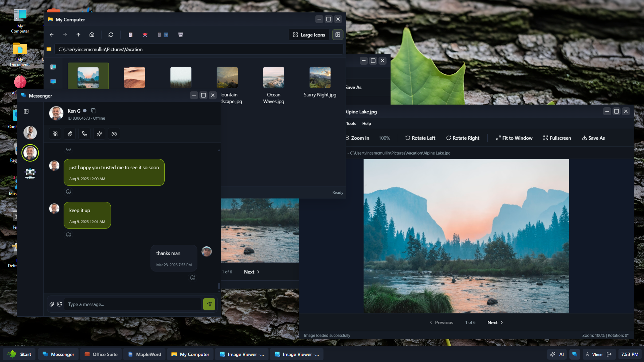Switch Image Viewer to Fullscreen
Image resolution: width=644 pixels, height=362 pixels.
(x=557, y=138)
